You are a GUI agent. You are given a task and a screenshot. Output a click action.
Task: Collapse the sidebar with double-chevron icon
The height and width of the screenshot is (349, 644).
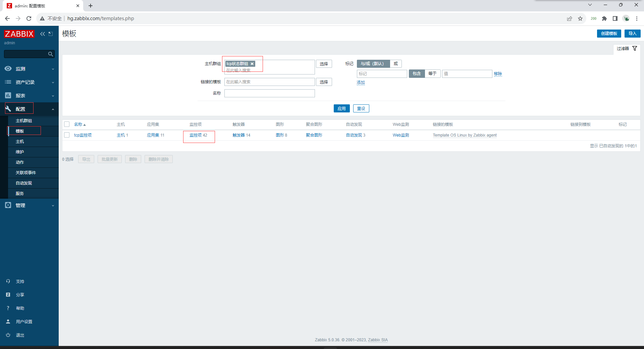43,34
